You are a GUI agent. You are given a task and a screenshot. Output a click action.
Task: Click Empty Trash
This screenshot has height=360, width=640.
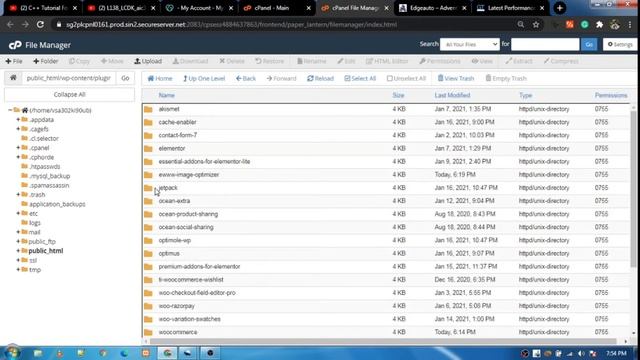506,78
